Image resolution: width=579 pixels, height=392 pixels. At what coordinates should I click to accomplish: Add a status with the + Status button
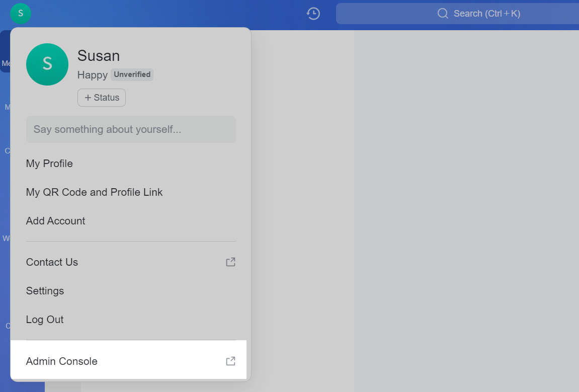[x=102, y=98]
